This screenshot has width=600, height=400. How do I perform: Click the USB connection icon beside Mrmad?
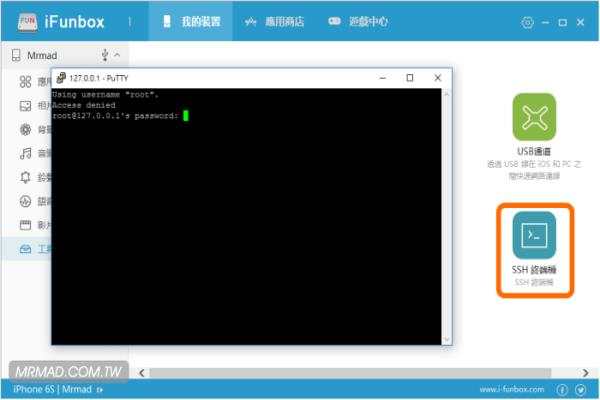point(104,56)
